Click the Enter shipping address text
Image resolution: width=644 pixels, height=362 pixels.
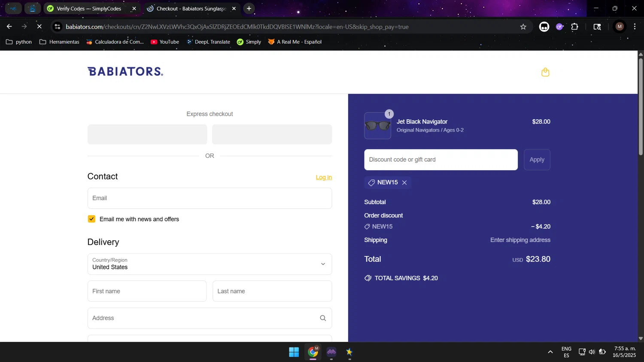(520, 240)
